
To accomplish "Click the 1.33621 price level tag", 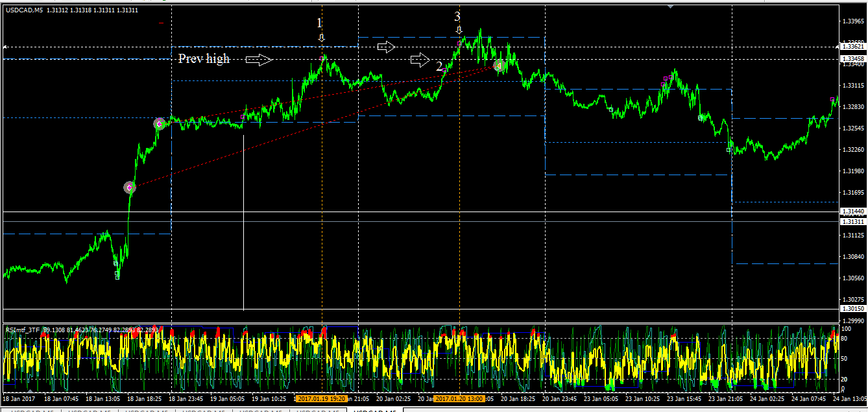I will [852, 47].
